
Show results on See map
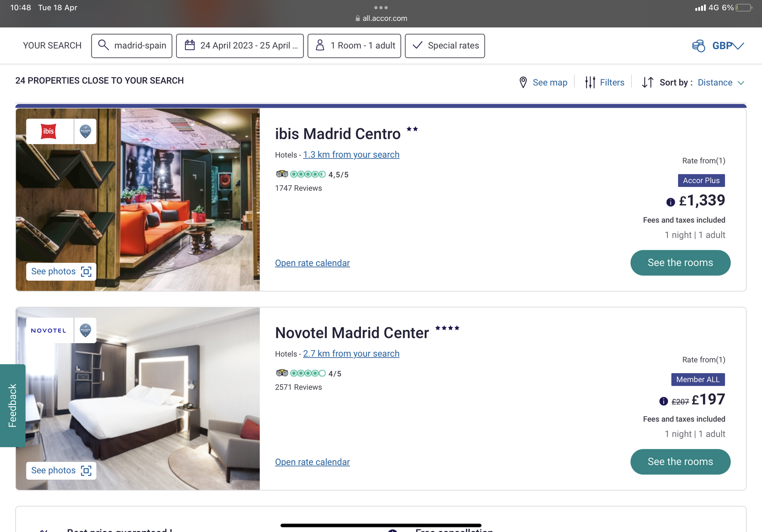[x=543, y=82]
